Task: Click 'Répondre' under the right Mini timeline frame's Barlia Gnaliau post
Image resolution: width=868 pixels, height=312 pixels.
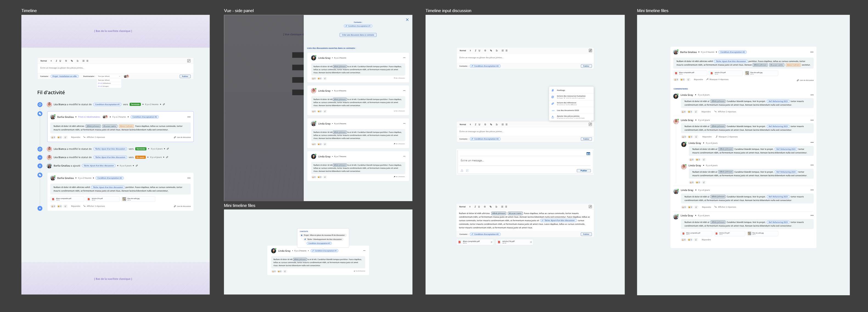Action: pos(698,80)
